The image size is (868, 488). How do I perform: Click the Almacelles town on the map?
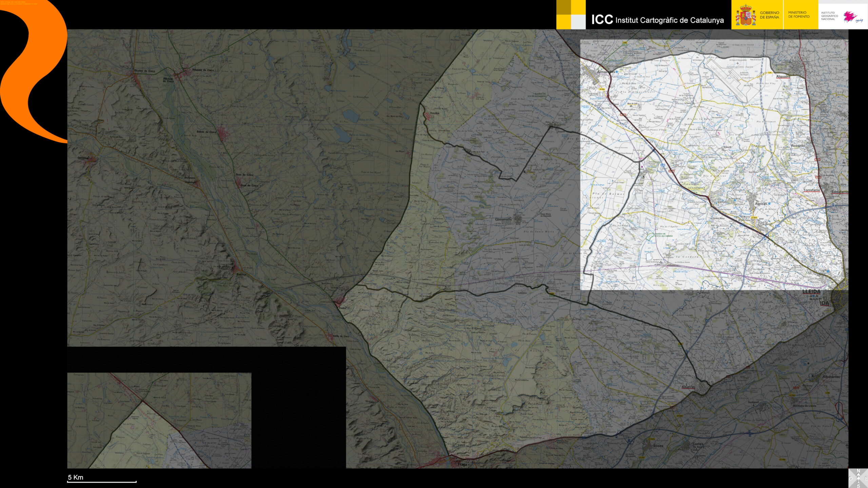(x=606, y=72)
